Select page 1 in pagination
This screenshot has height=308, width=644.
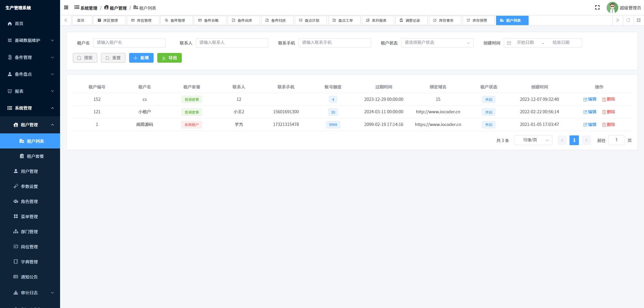point(574,140)
